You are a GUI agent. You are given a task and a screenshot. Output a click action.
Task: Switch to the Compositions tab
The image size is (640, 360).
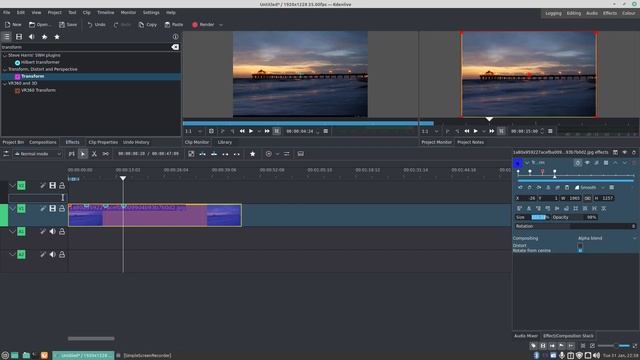pos(43,142)
